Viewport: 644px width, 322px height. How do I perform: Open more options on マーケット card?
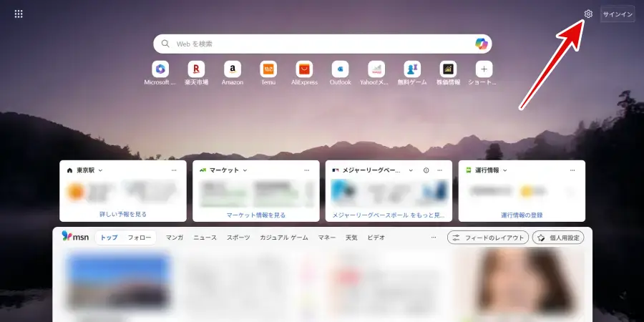pyautogui.click(x=307, y=170)
